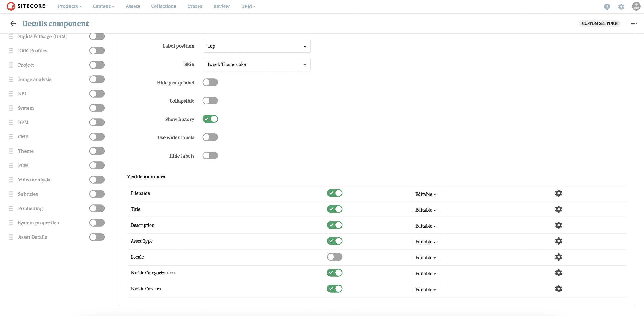
Task: Expand the Editable dropdown for Title
Action: click(425, 210)
